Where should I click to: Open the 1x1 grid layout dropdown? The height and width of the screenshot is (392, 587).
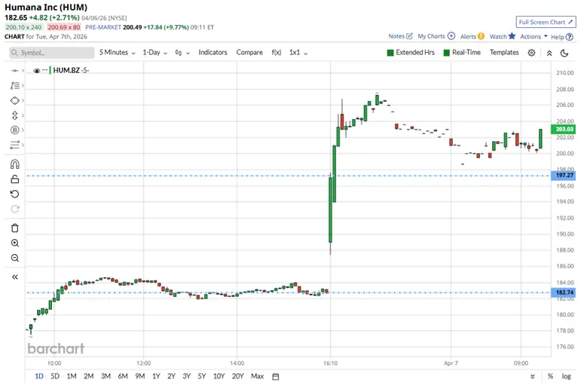298,53
